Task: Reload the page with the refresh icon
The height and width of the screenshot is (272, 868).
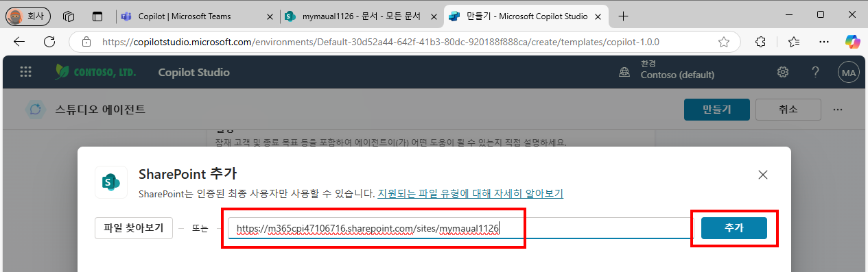Action: point(49,42)
